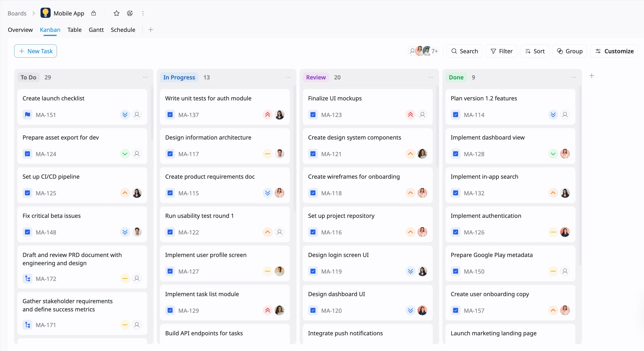
Task: Click the subtask hierarchy icon on MA-172
Action: click(28, 278)
